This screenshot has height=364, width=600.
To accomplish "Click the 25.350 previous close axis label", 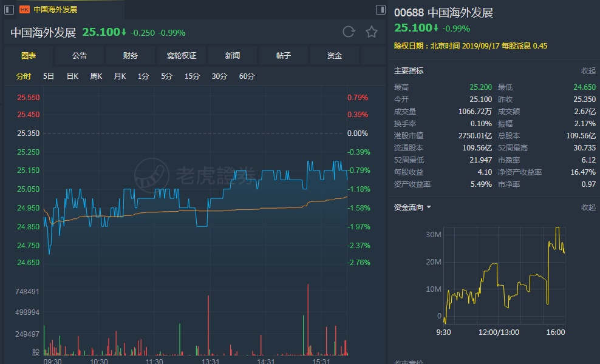I will (29, 133).
